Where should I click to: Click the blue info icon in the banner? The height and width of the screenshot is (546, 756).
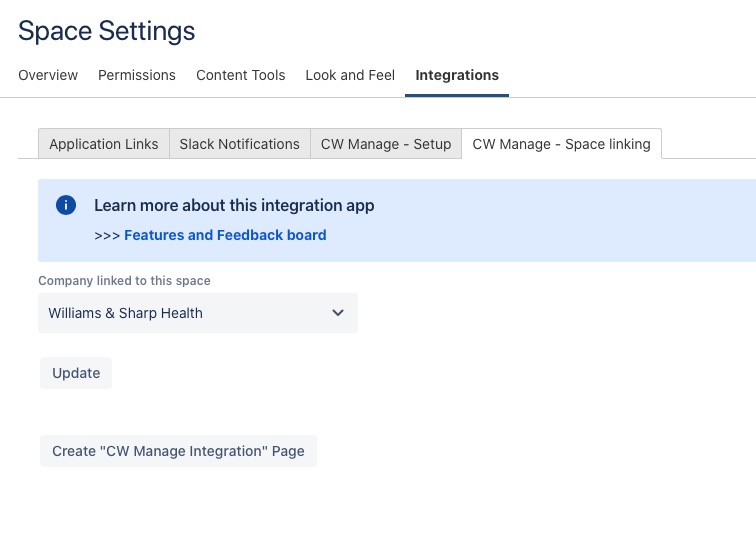[x=66, y=205]
